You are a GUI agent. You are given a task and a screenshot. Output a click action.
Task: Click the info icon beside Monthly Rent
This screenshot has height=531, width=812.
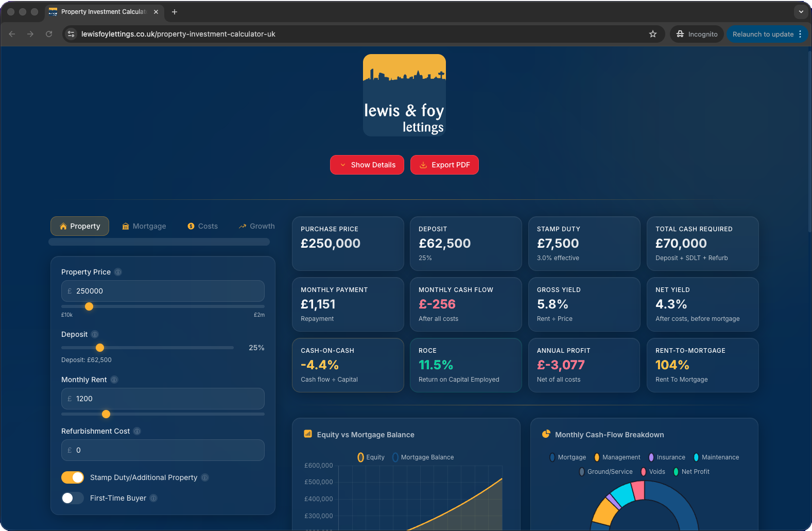[x=114, y=380]
